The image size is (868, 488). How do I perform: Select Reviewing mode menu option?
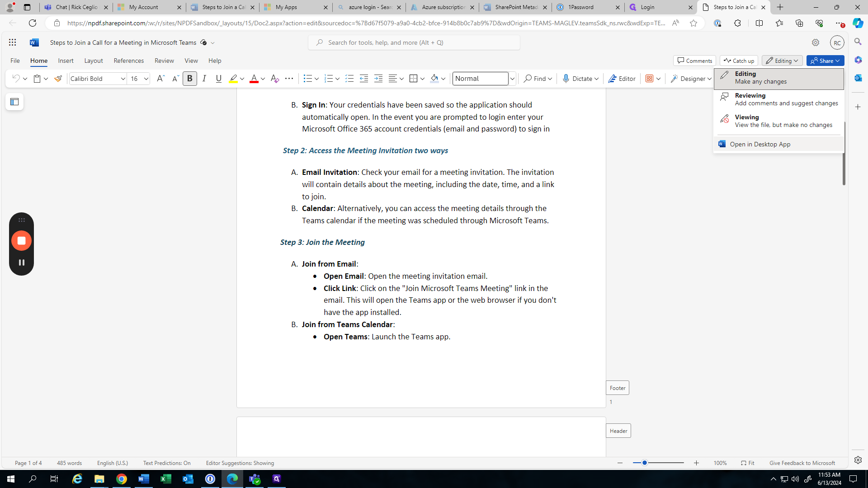tap(779, 100)
